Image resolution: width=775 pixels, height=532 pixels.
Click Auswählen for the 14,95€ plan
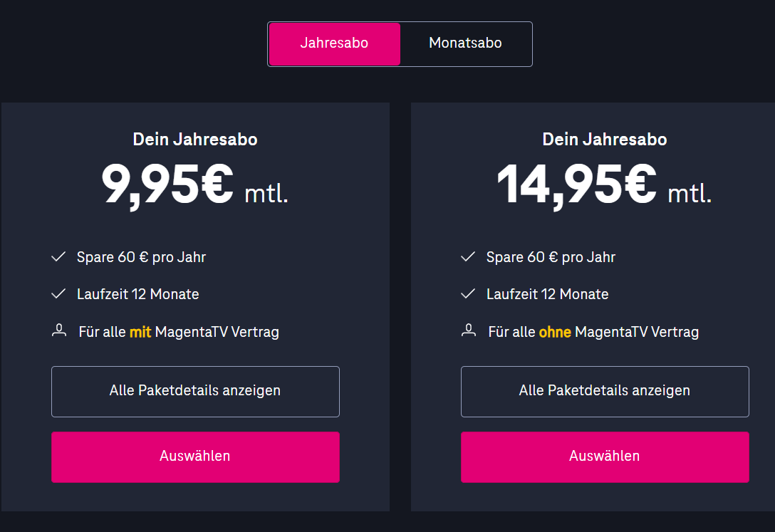(605, 457)
